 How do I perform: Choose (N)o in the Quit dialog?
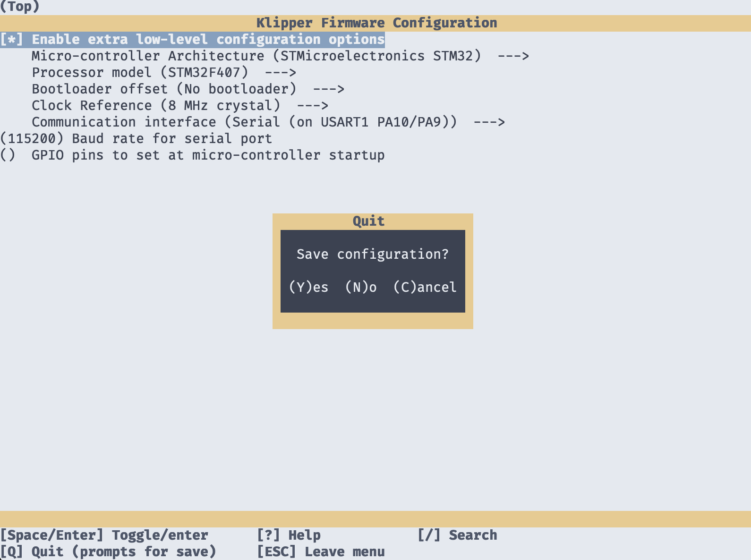361,287
